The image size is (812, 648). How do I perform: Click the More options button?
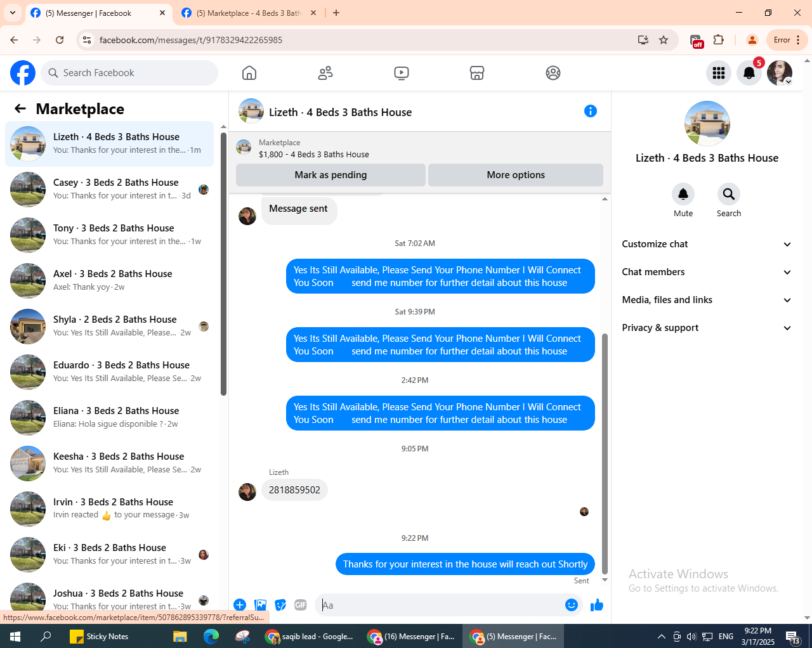point(516,175)
